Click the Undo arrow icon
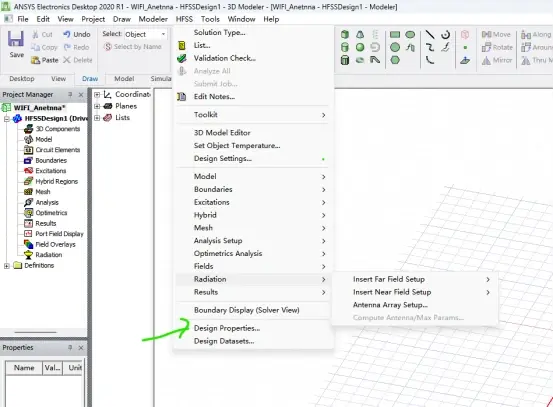Viewport: 554px width, 407px height. [x=66, y=34]
